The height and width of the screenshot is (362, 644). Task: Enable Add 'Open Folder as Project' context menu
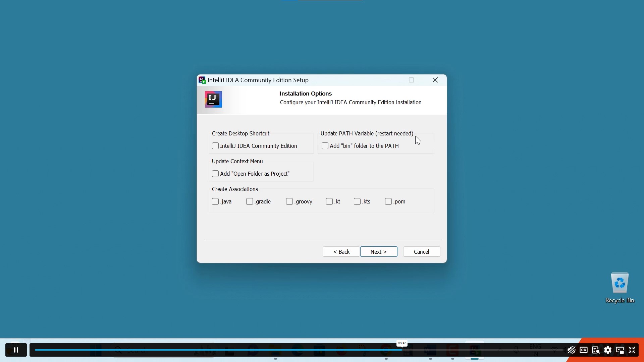tap(216, 173)
